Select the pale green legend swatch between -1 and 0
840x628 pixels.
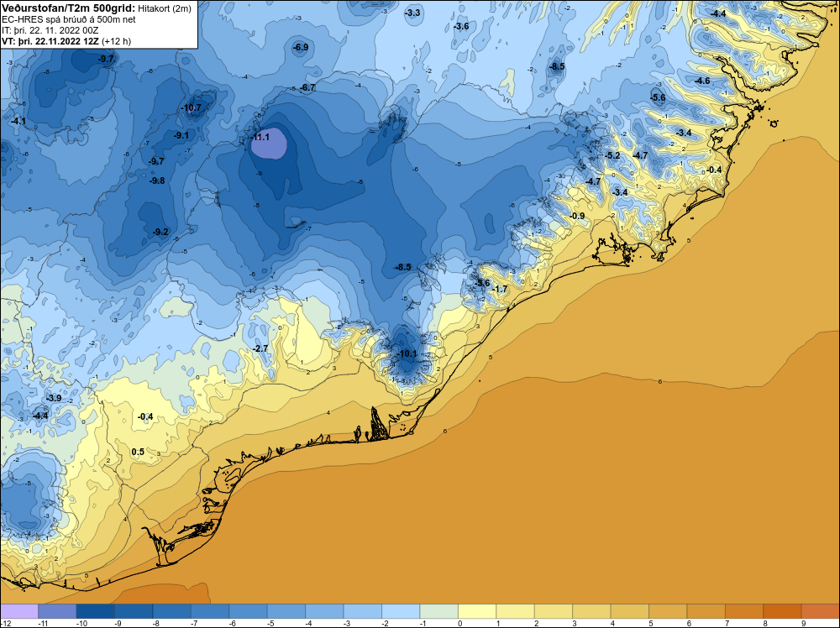coord(439,611)
